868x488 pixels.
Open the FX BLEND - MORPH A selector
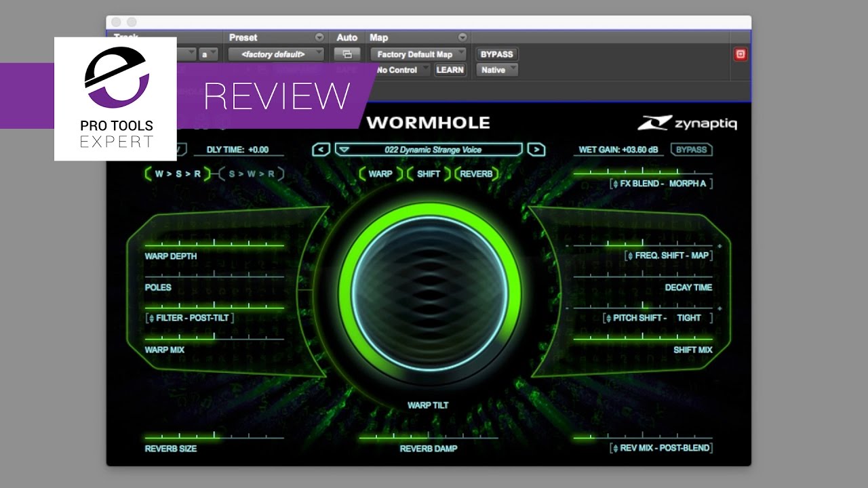pyautogui.click(x=660, y=184)
